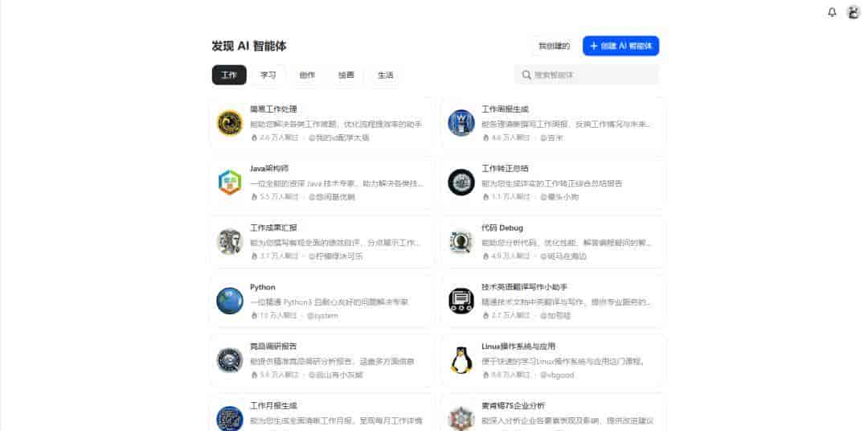Switch to the 创作 tab
Image resolution: width=868 pixels, height=431 pixels.
coord(307,75)
